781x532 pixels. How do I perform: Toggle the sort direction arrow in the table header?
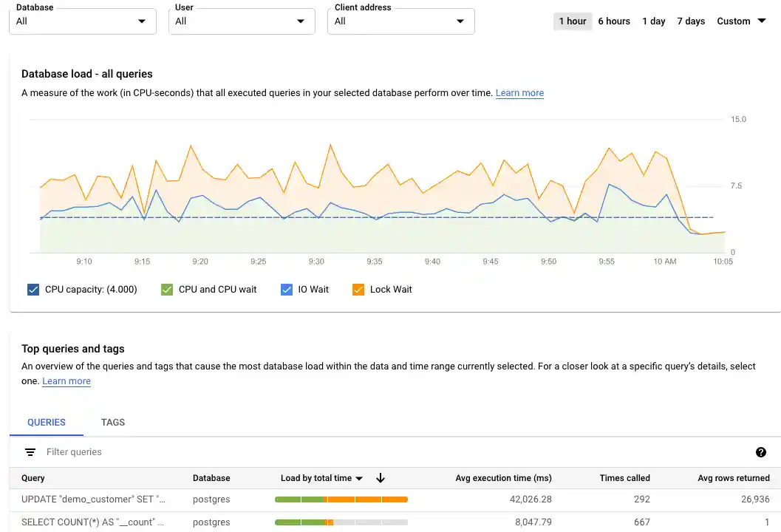pos(380,478)
